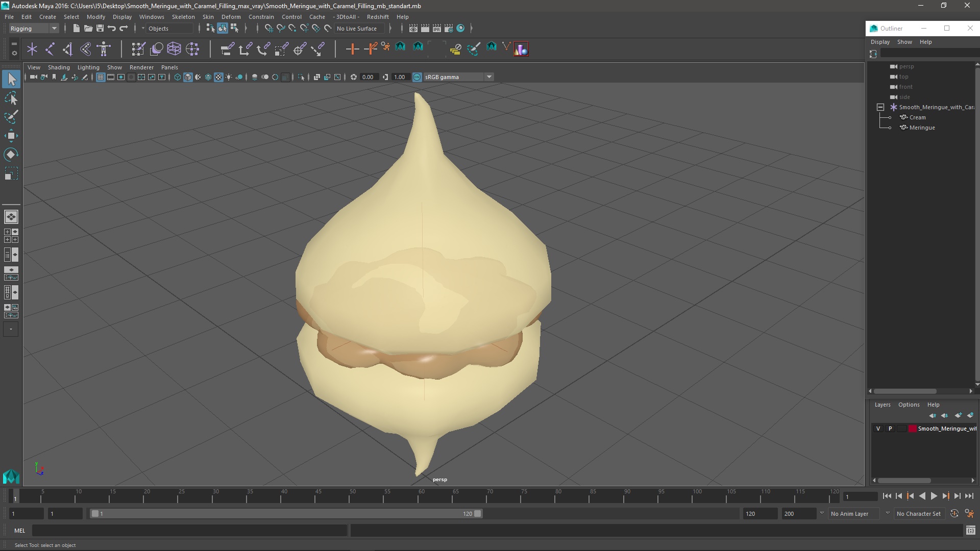This screenshot has width=980, height=551.
Task: Activate the Paint Selection tool
Action: coord(11,117)
